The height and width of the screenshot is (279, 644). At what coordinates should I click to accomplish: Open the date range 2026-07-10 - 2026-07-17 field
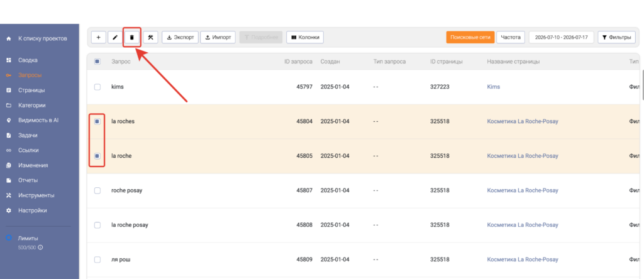click(562, 37)
